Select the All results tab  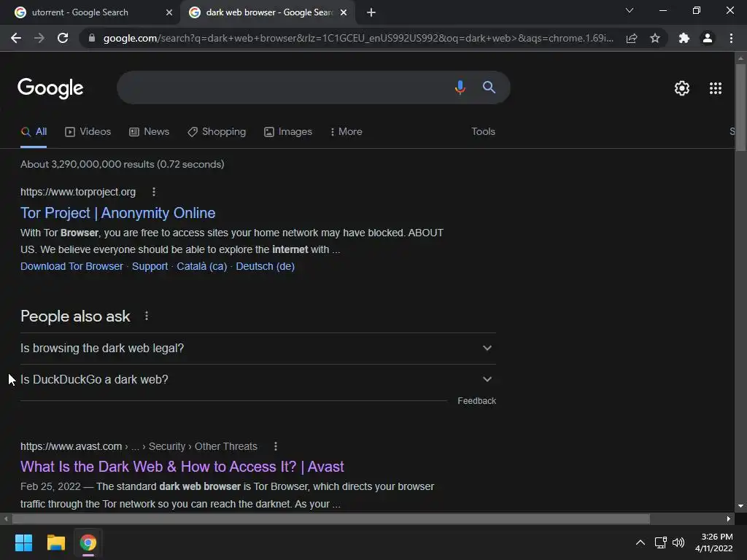(x=34, y=132)
